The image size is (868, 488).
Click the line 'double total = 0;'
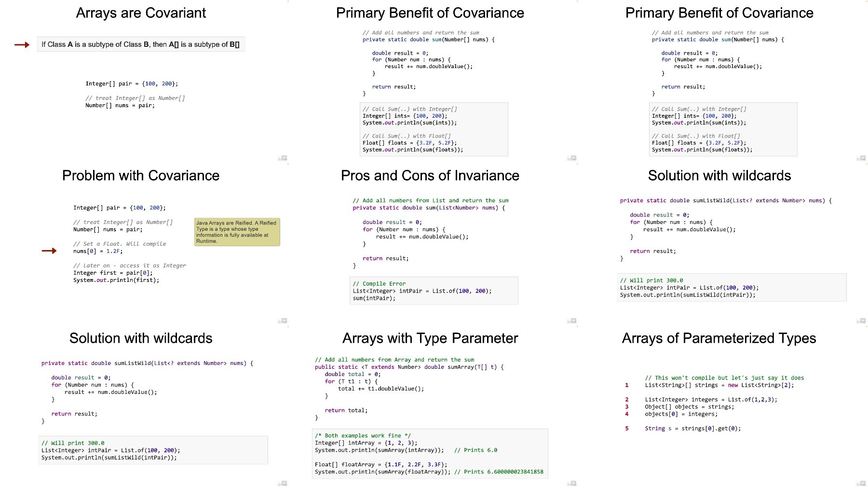point(353,374)
